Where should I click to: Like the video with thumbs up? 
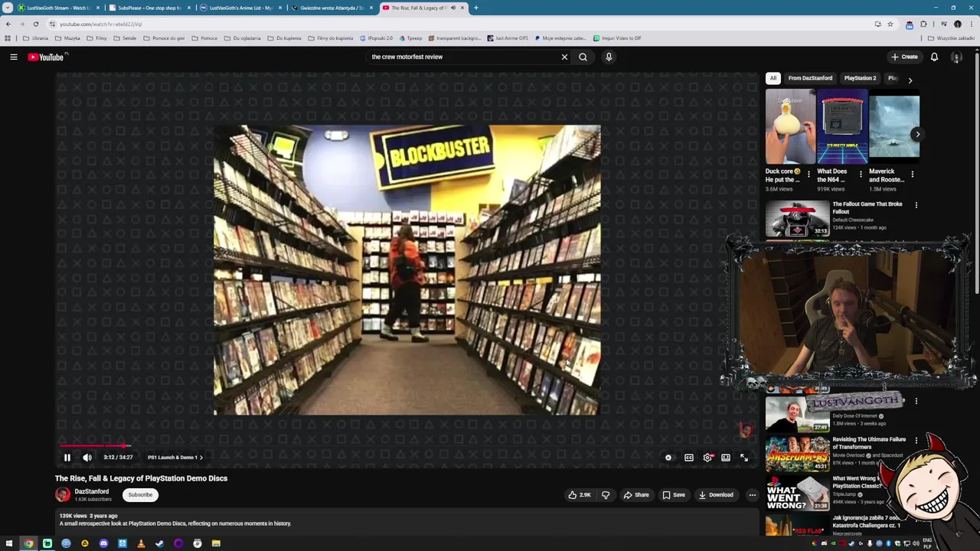click(x=580, y=495)
